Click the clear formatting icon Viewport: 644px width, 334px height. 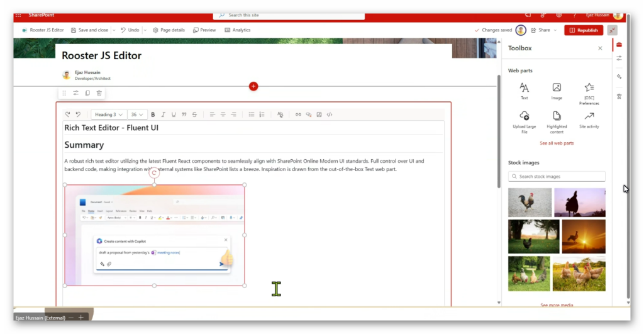(x=280, y=114)
